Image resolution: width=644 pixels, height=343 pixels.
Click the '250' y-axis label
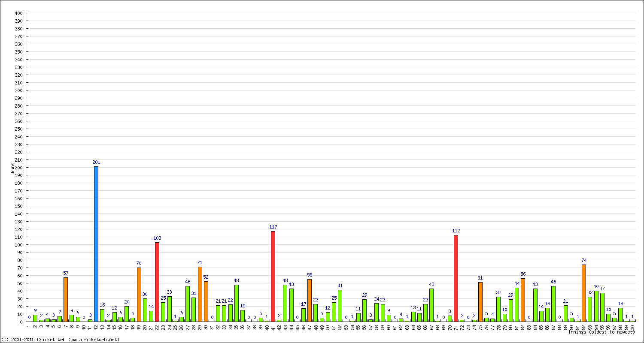pyautogui.click(x=19, y=129)
